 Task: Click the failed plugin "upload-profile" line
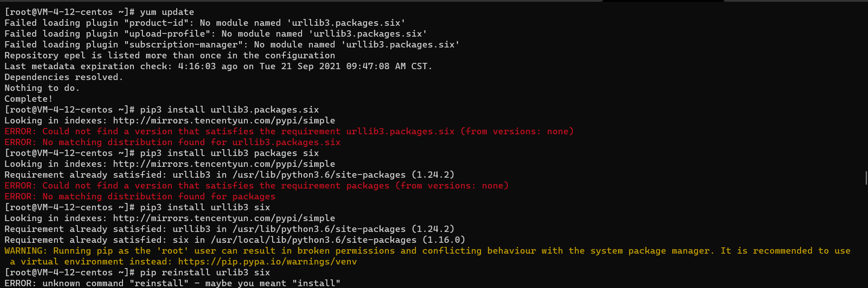pos(216,34)
